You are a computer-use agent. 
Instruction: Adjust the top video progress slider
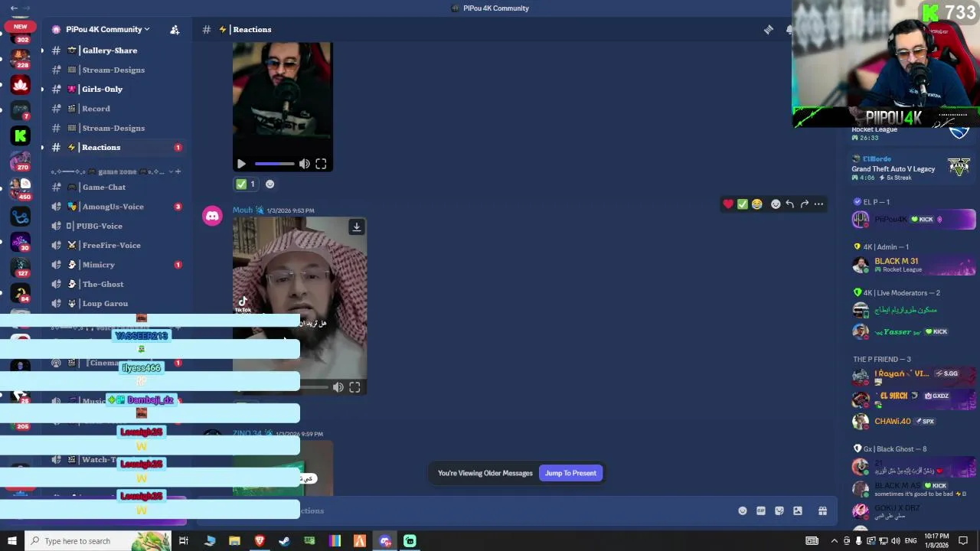click(x=274, y=164)
